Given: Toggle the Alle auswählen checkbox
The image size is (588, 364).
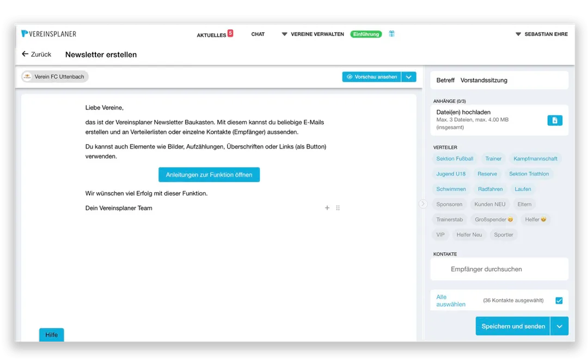Looking at the screenshot, I should (x=559, y=301).
